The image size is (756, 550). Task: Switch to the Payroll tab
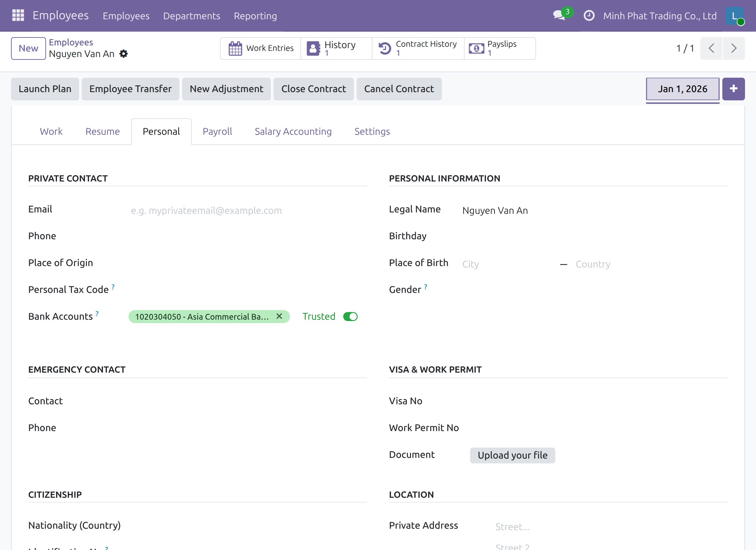(x=217, y=132)
